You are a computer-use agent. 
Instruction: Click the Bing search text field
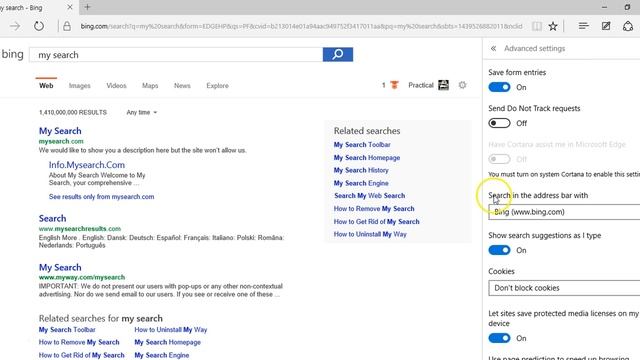[x=176, y=55]
